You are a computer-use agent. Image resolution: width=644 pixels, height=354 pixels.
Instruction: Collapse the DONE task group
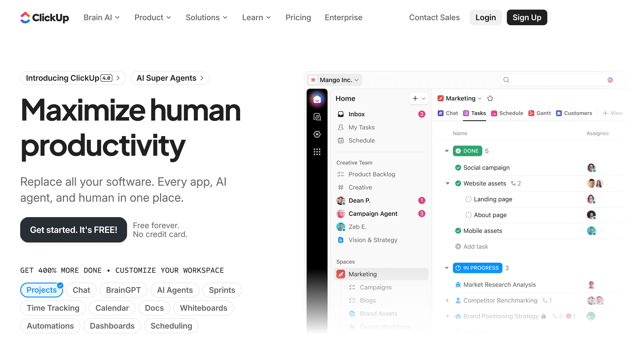click(x=446, y=151)
